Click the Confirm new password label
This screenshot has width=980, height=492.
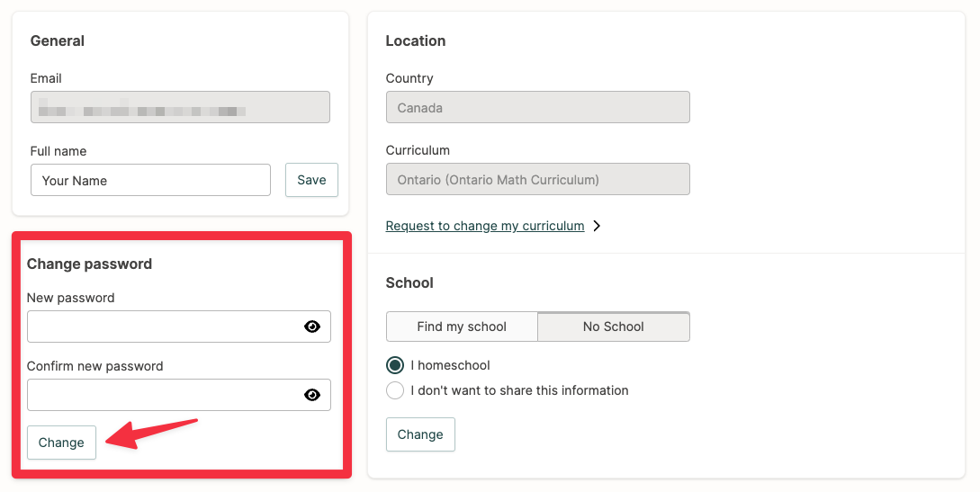[95, 366]
